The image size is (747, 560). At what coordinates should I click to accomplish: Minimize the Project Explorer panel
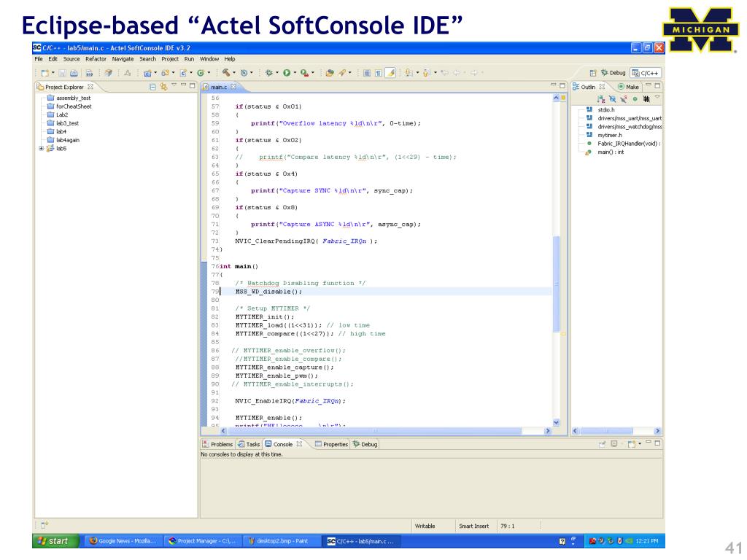tap(183, 86)
